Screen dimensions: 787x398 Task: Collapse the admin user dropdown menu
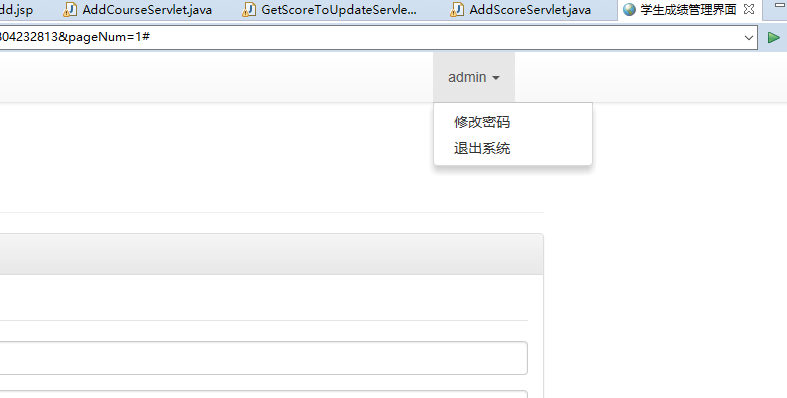(474, 77)
